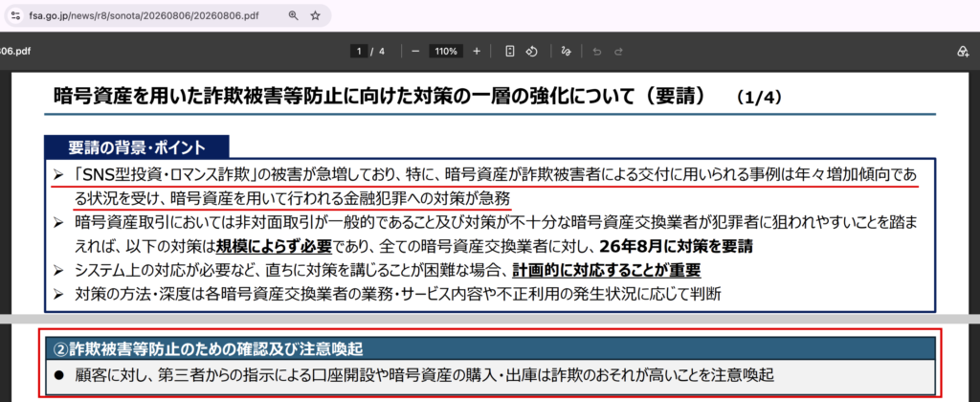Click the underlined text 計画的に対応することが重要
980x402 pixels.
point(606,270)
